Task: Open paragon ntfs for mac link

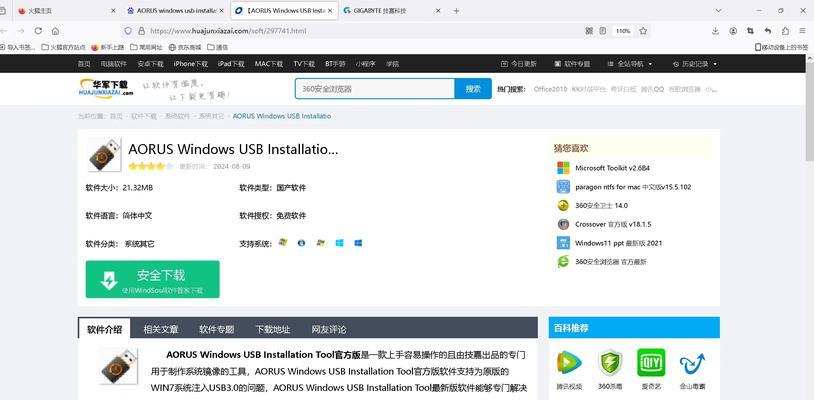Action: 633,187
